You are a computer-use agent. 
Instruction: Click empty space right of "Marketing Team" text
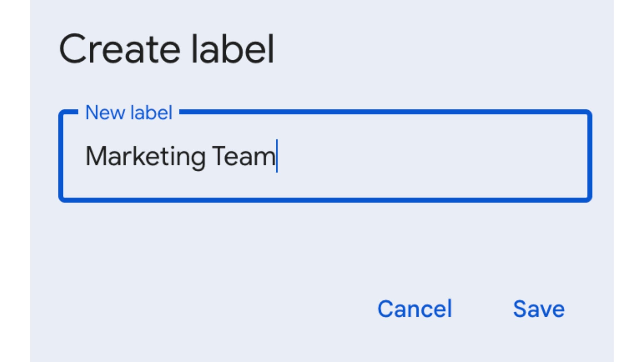point(431,157)
